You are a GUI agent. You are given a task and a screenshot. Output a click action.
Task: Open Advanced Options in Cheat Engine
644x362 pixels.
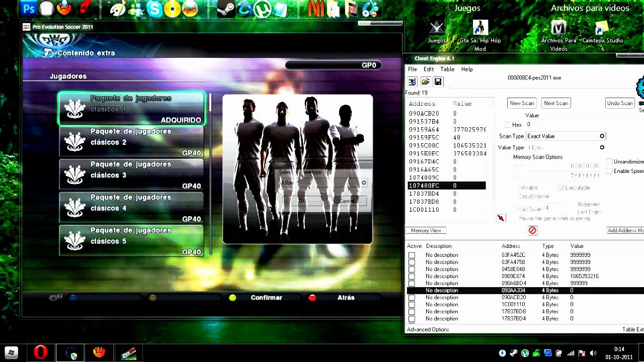click(428, 329)
